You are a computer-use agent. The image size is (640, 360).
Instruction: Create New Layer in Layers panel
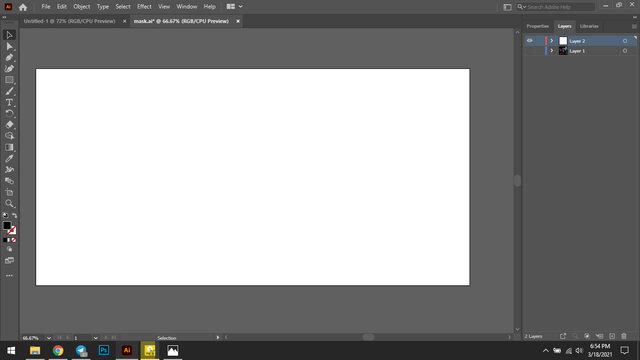tap(612, 336)
